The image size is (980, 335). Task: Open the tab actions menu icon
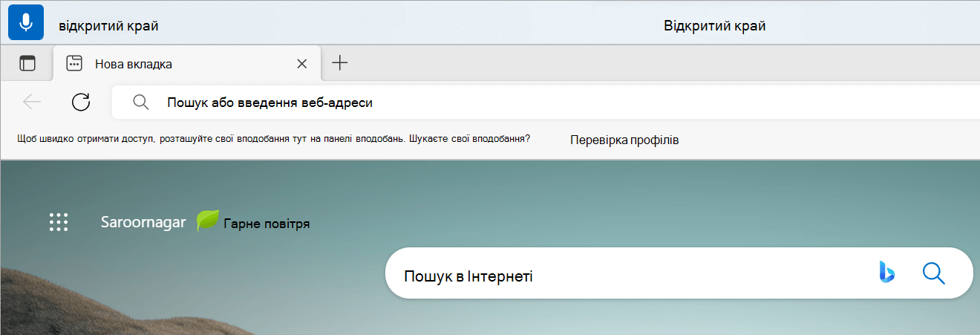coord(27,64)
